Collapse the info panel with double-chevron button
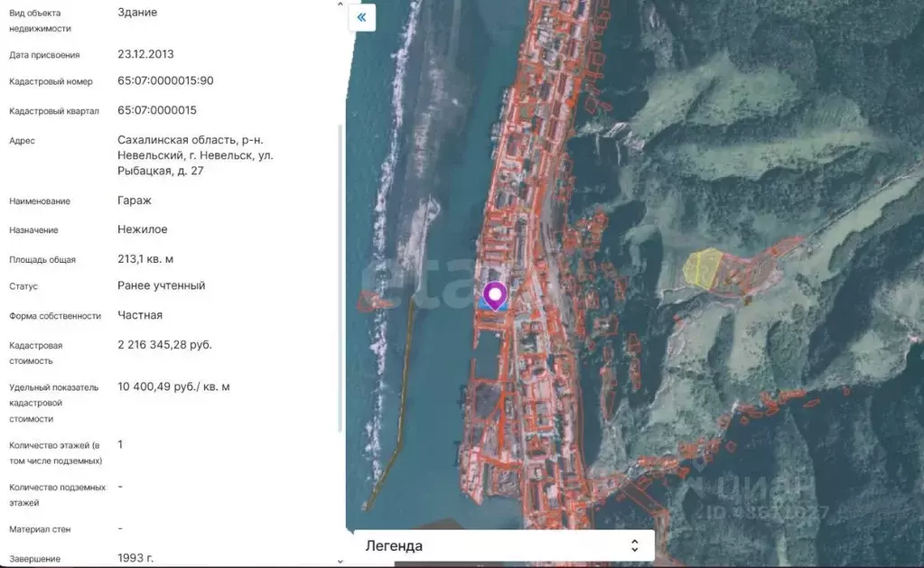The image size is (924, 568). [x=362, y=17]
